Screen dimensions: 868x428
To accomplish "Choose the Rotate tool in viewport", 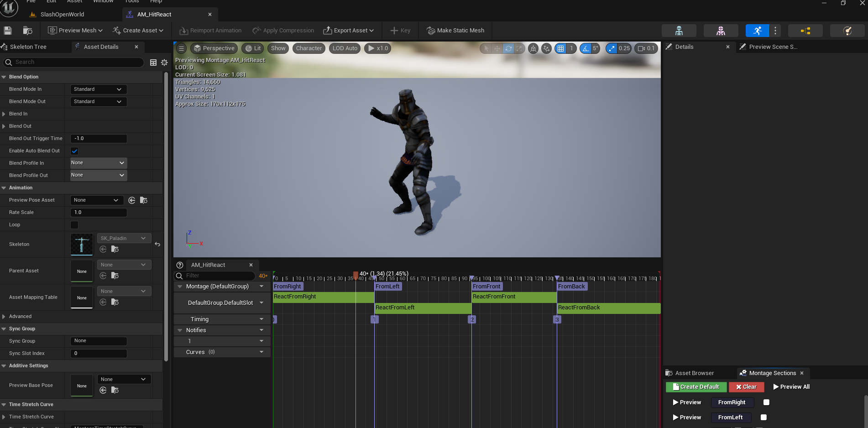I will coord(508,48).
